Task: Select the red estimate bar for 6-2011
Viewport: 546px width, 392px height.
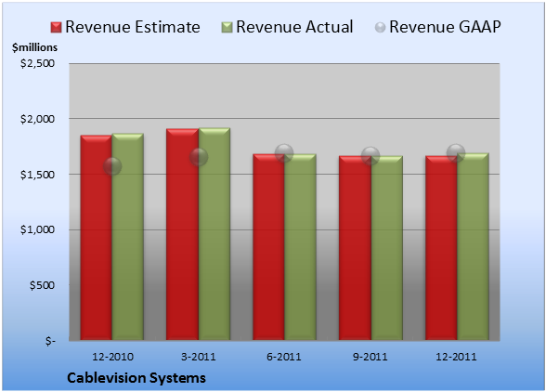Action: pyautogui.click(x=268, y=247)
